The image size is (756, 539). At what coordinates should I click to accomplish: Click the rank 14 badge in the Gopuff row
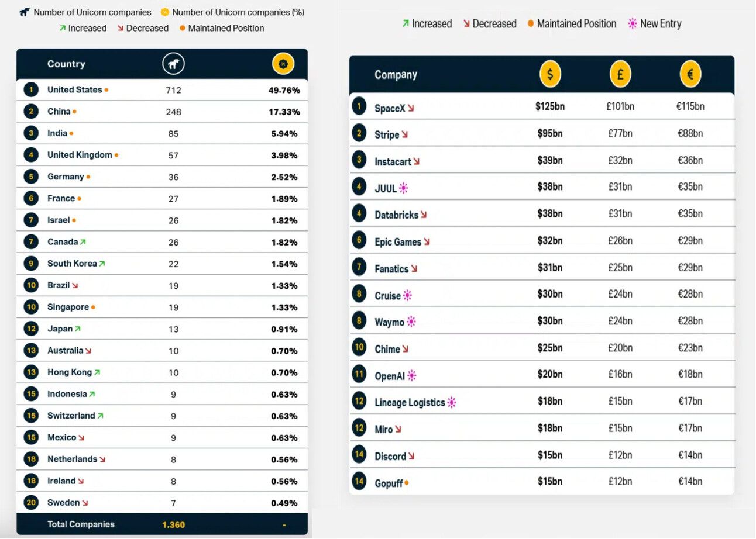coord(359,482)
